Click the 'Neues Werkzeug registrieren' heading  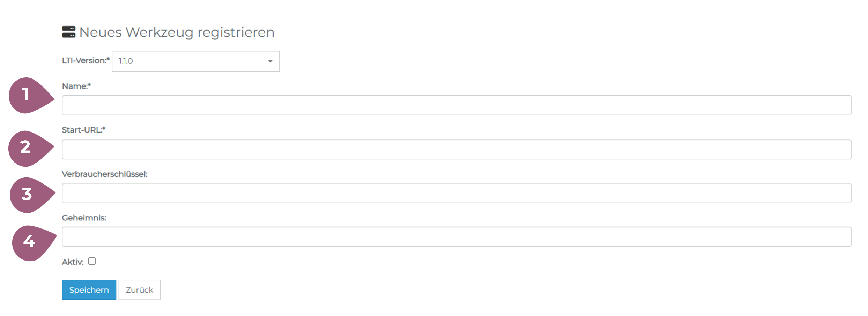(177, 32)
